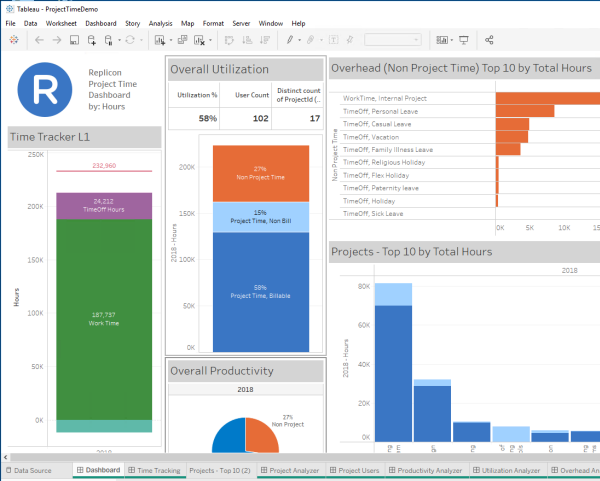
Task: Click the swap rows and columns icon
Action: point(229,40)
